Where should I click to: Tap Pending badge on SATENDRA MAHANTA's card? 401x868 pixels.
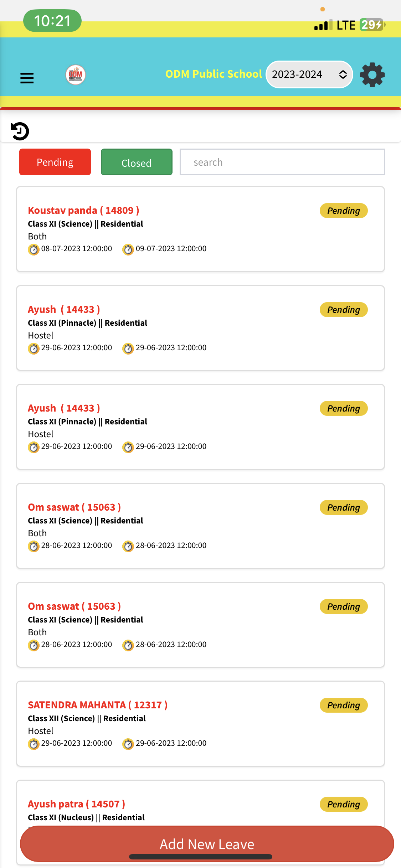coord(344,705)
